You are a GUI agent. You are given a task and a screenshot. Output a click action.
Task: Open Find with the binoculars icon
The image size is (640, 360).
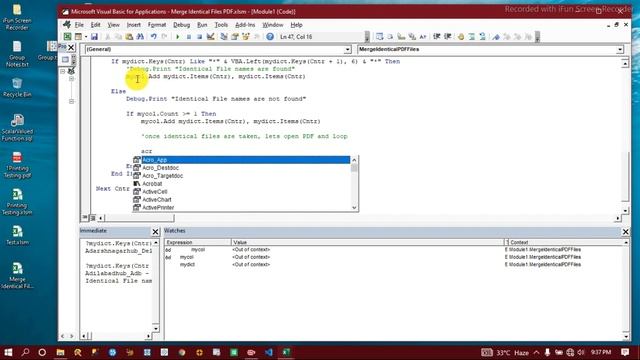(x=140, y=37)
